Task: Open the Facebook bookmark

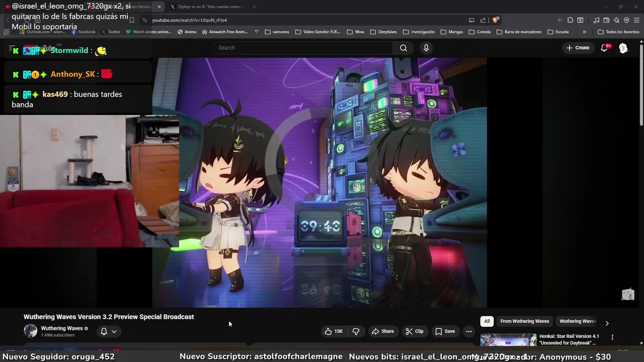Action: [x=84, y=32]
